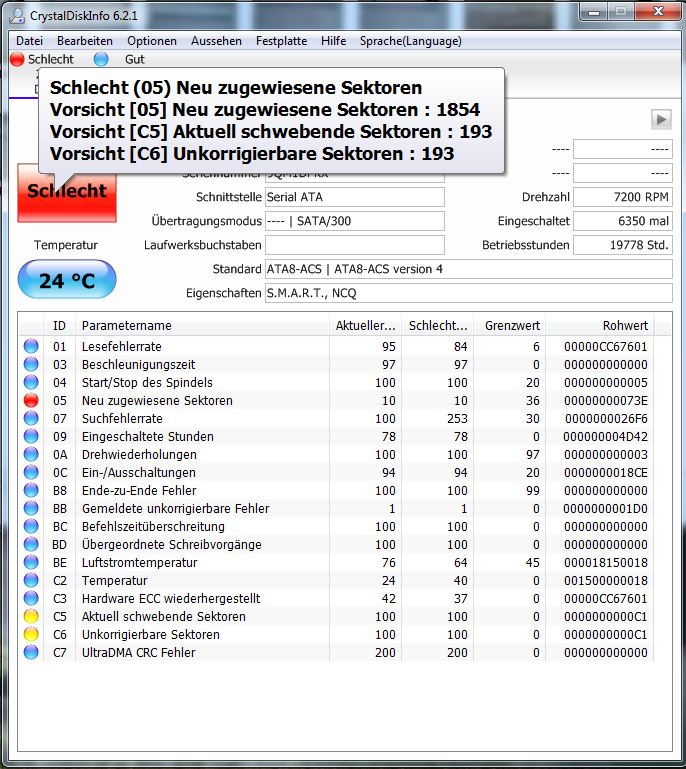This screenshot has height=769, width=686.
Task: Click the Drehzahl field showing 7200 RPM
Action: click(622, 197)
